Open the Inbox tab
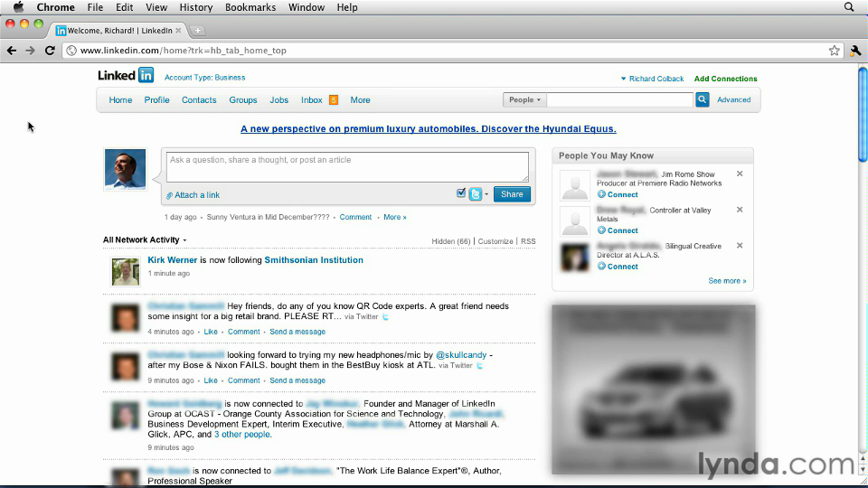This screenshot has width=868, height=488. pos(312,100)
